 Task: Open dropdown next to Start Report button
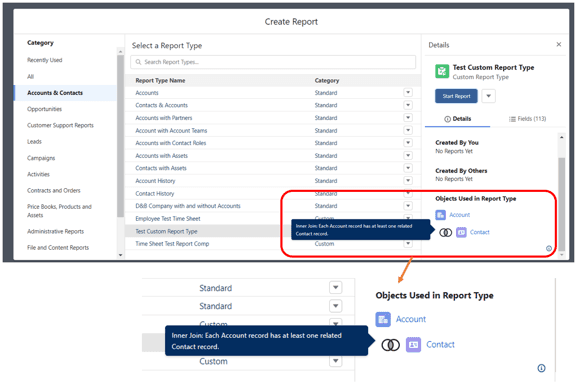click(488, 96)
